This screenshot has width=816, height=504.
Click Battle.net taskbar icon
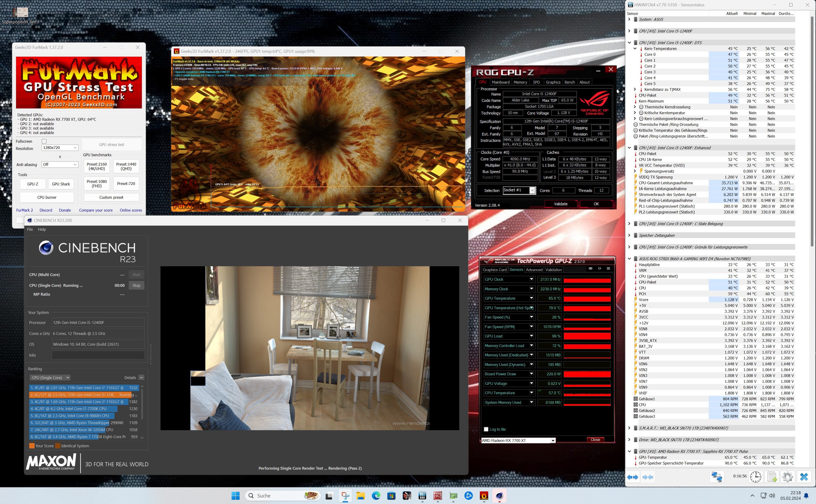click(469, 496)
